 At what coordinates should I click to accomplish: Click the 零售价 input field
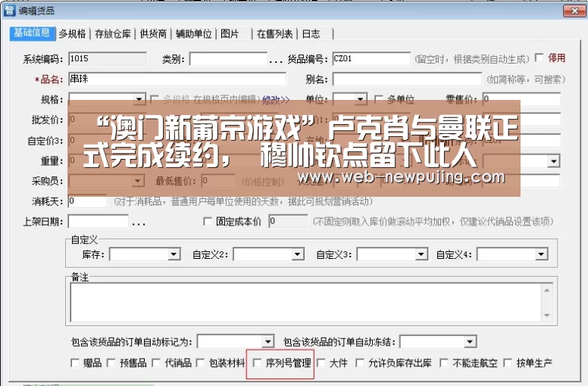[x=521, y=99]
